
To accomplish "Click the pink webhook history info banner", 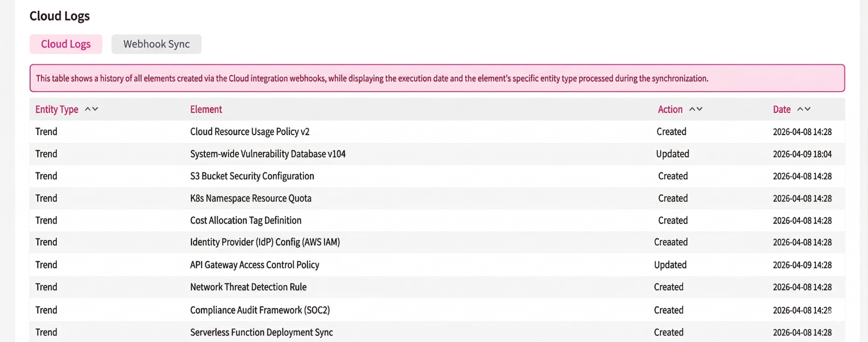I will click(x=437, y=78).
